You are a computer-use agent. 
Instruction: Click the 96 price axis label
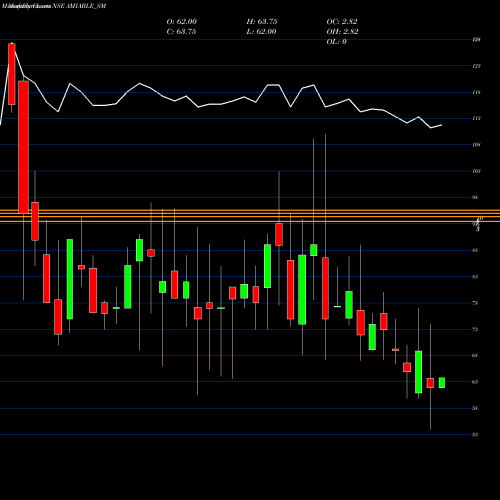point(475,197)
